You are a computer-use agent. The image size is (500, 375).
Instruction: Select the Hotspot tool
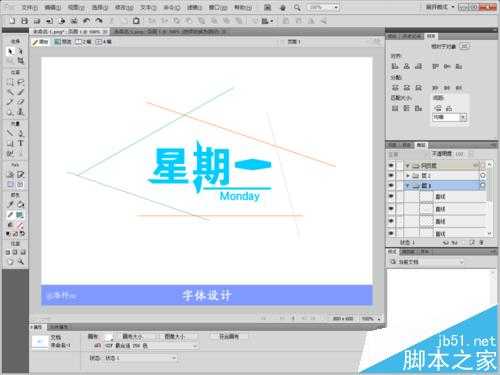point(10,174)
